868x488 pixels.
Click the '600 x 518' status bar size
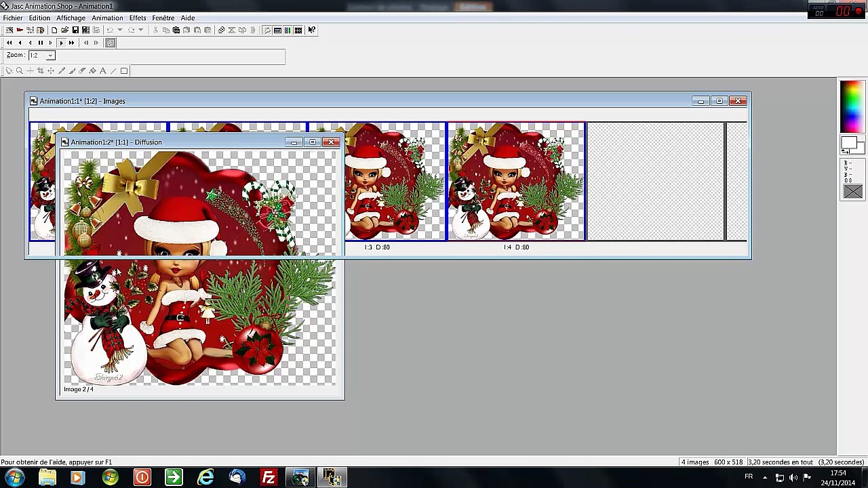click(729, 462)
